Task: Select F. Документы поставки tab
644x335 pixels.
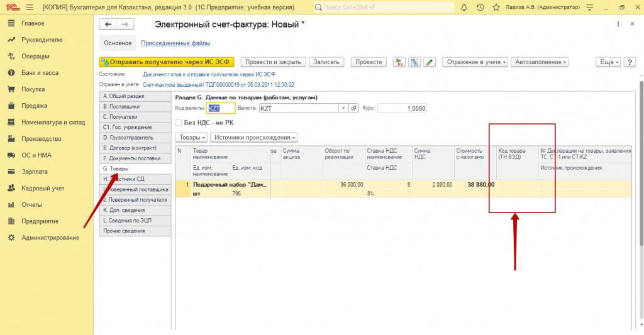Action: (135, 158)
